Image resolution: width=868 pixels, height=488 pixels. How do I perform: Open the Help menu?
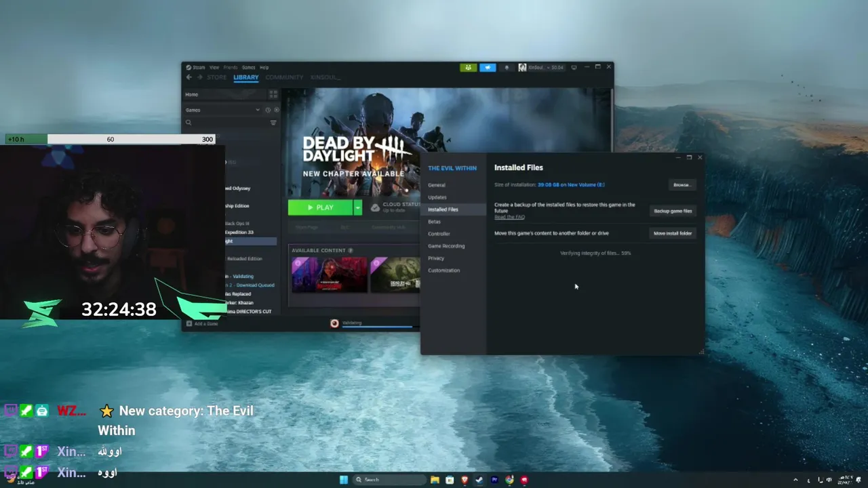pos(264,67)
